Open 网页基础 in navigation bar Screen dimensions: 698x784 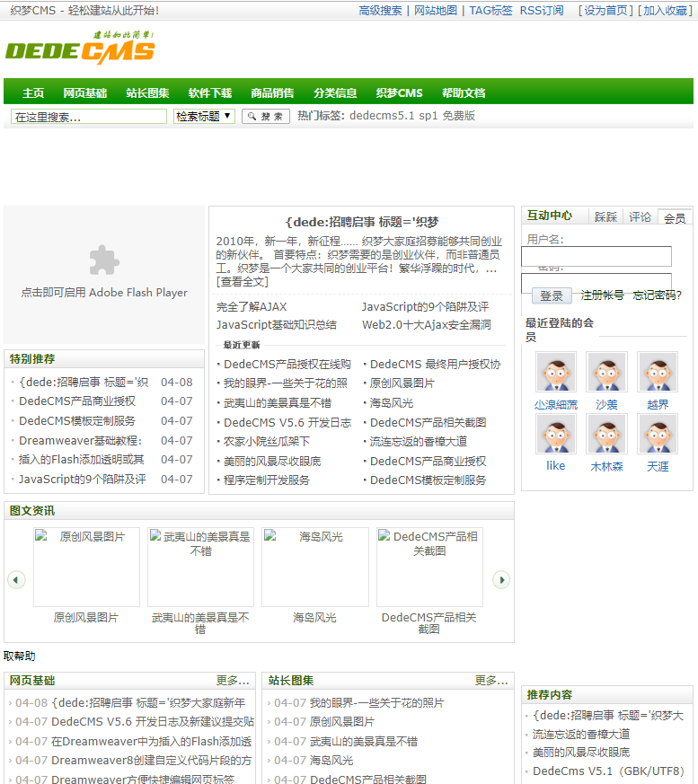(85, 93)
